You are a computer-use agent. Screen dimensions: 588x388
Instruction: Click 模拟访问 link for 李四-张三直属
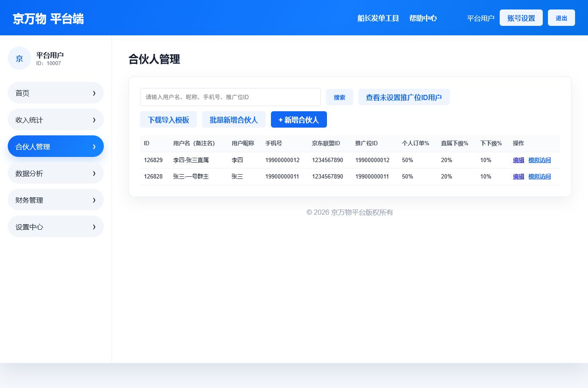pyautogui.click(x=540, y=160)
